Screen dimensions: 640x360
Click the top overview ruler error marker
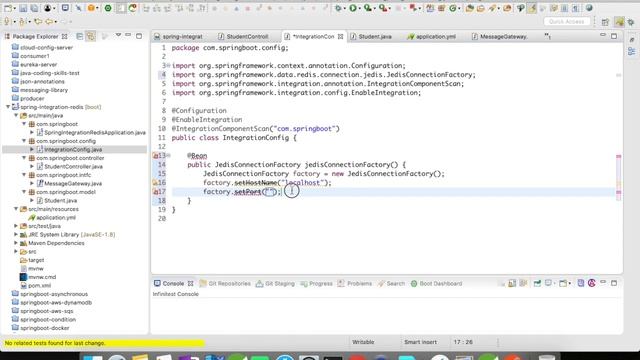[618, 156]
